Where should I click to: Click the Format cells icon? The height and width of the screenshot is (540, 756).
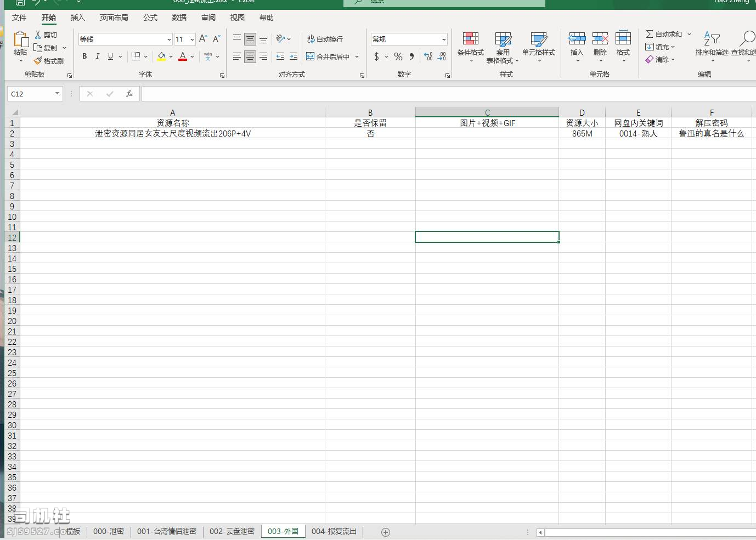point(623,38)
